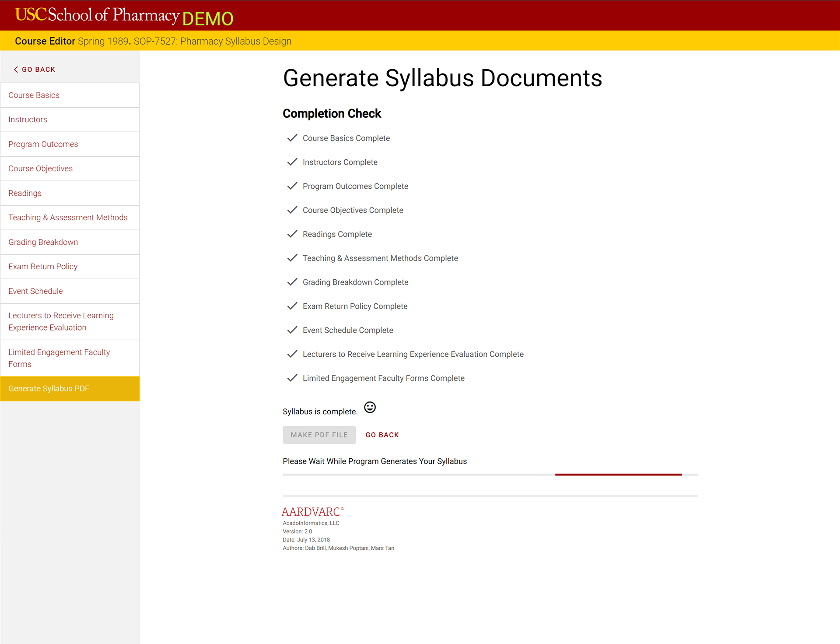Click the Event Schedule Complete checkmark

coord(293,329)
